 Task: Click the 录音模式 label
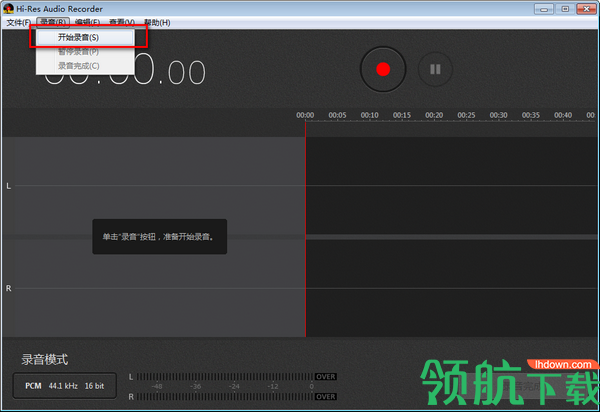(x=45, y=360)
